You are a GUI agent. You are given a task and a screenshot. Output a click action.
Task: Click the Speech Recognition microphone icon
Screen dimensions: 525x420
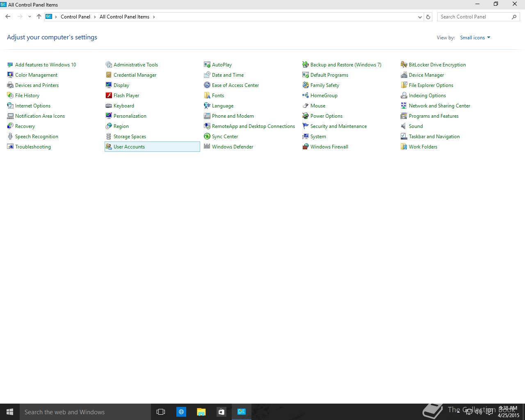[10, 136]
